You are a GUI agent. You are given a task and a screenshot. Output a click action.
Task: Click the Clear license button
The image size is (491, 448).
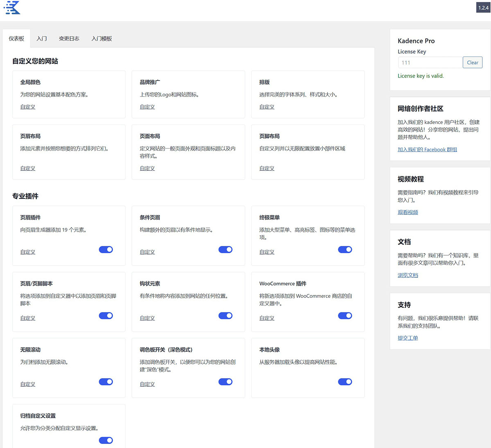473,63
